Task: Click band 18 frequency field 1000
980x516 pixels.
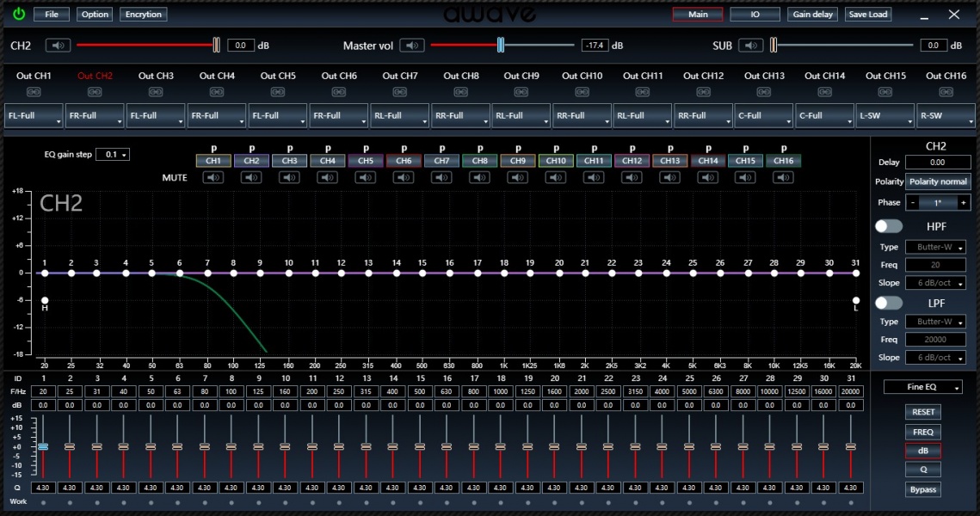Action: click(501, 391)
